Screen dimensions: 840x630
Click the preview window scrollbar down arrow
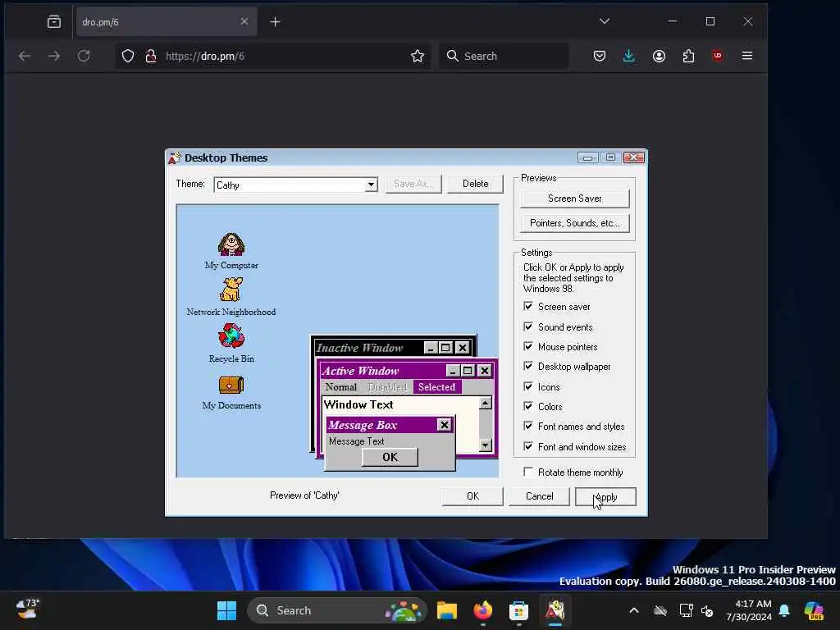pos(486,445)
